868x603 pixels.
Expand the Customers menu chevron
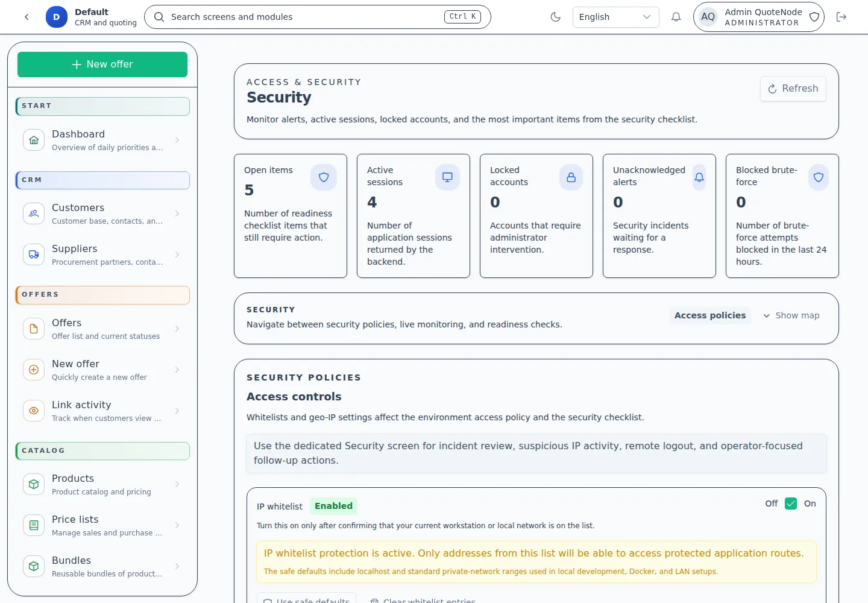click(x=177, y=213)
